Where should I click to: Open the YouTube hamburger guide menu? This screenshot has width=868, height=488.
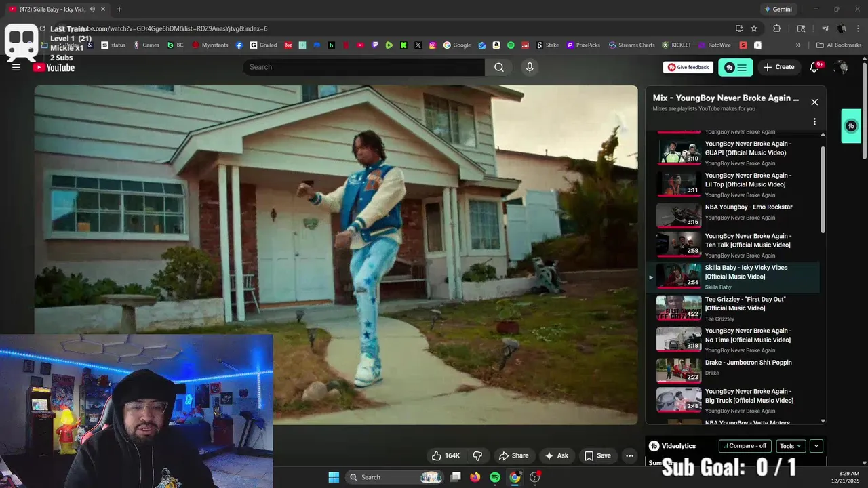(x=16, y=67)
